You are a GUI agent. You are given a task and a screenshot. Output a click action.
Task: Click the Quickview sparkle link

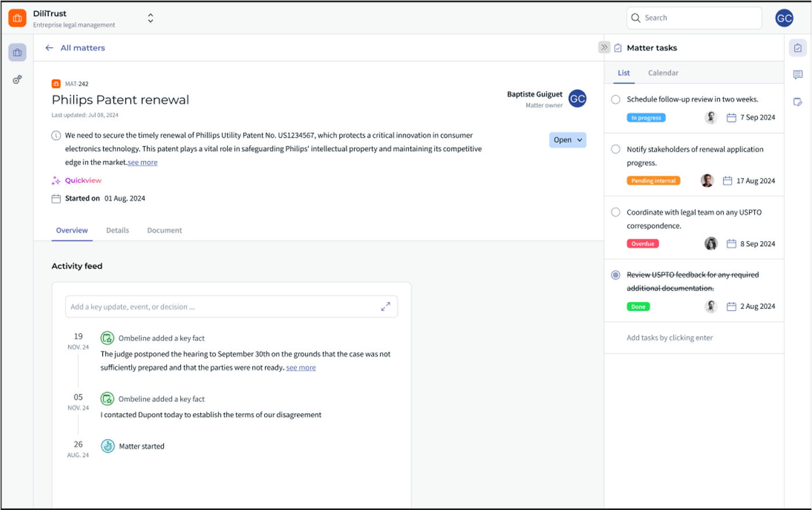pyautogui.click(x=77, y=181)
